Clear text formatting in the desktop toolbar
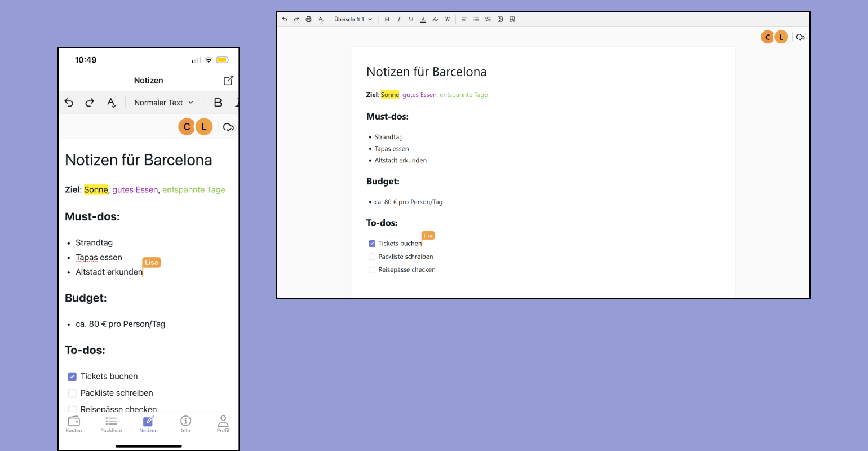Screen dimensions: 868x451 pyautogui.click(x=447, y=19)
